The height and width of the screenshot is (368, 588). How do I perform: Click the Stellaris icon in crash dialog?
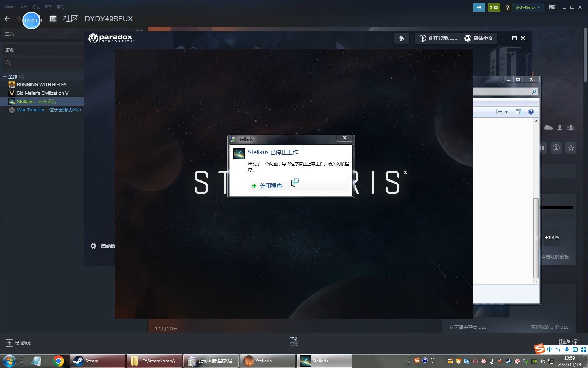point(239,154)
